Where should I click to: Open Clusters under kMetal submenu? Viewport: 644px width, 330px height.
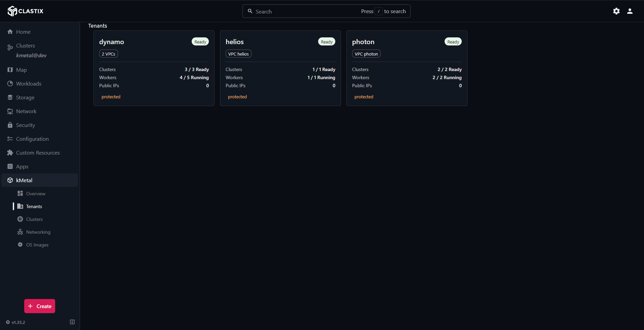click(34, 219)
